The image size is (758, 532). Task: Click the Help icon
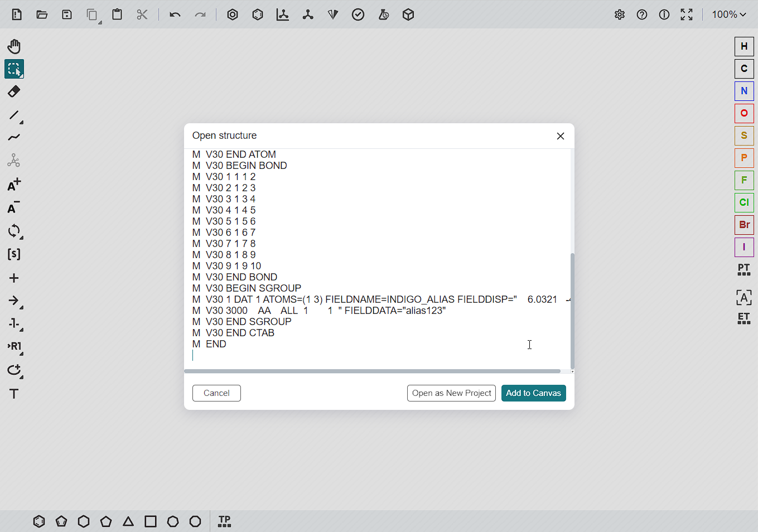[x=642, y=14]
